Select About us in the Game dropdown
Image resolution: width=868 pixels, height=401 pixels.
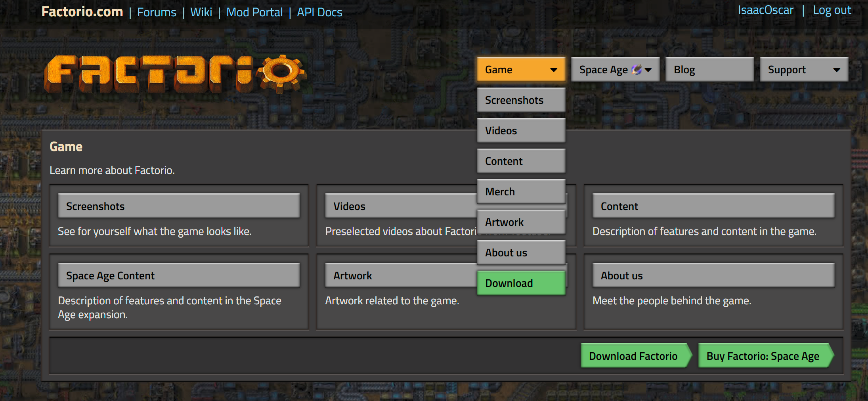coord(521,253)
